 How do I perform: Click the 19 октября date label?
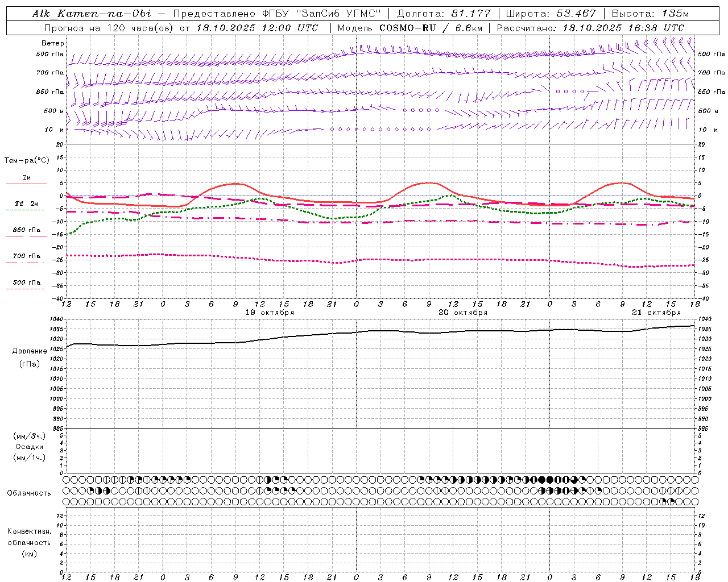tap(270, 313)
